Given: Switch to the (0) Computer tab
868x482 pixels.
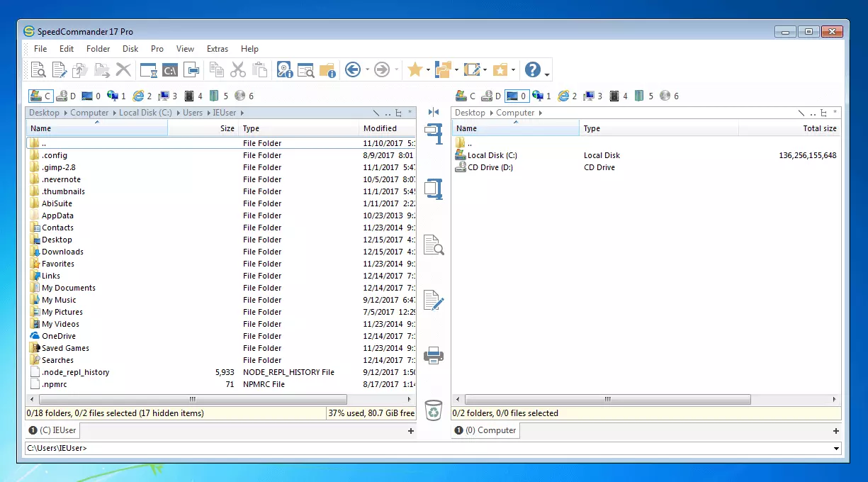Looking at the screenshot, I should click(485, 430).
